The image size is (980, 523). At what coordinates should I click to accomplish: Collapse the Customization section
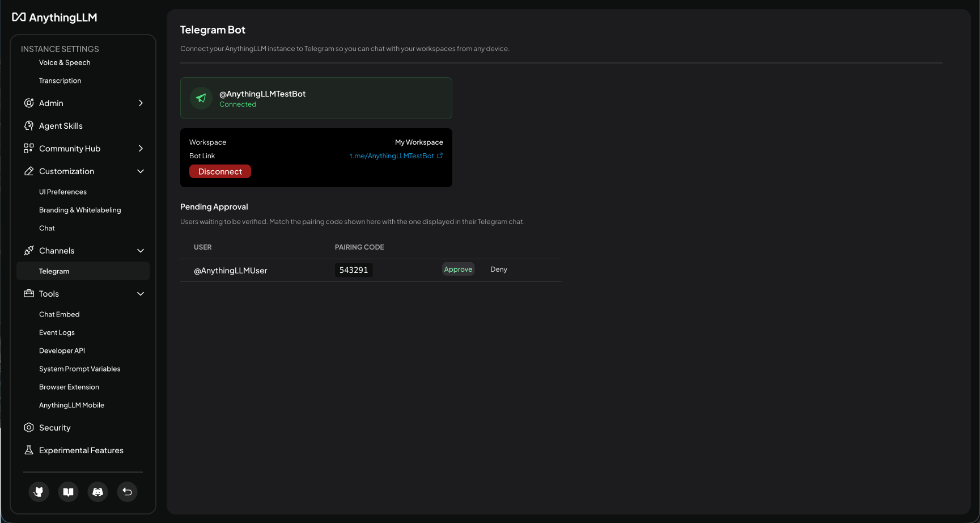(x=141, y=171)
